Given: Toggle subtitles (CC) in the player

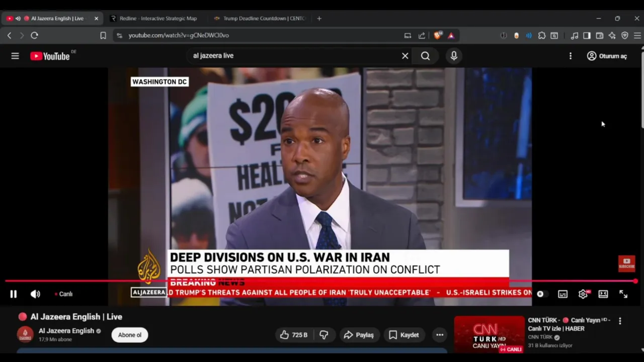Looking at the screenshot, I should [562, 294].
